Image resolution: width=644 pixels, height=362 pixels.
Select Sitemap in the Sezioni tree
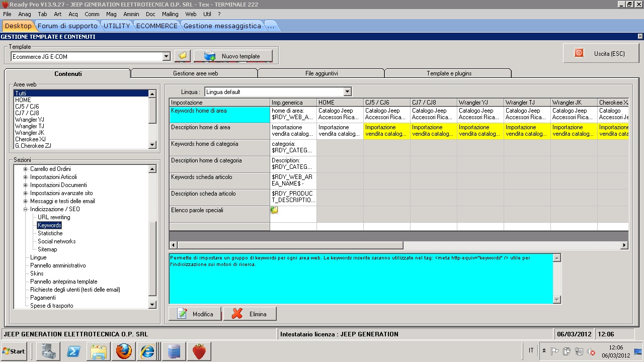pyautogui.click(x=47, y=249)
